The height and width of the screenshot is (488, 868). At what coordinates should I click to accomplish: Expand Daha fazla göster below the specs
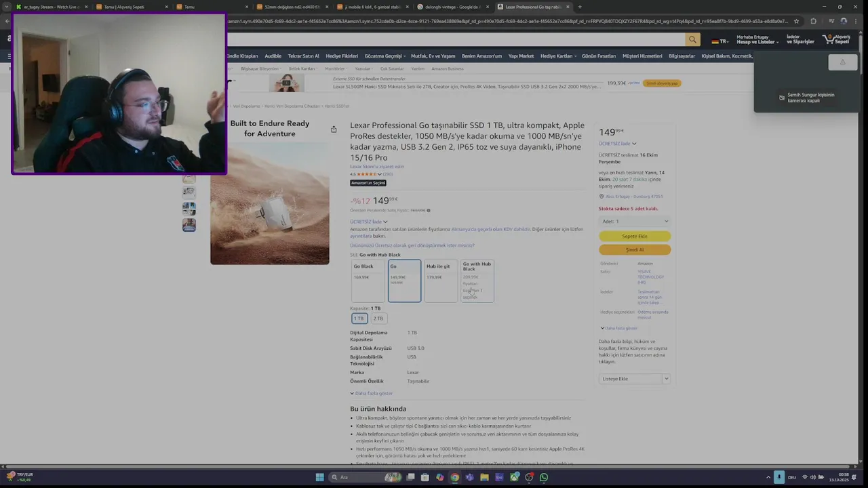coord(372,393)
